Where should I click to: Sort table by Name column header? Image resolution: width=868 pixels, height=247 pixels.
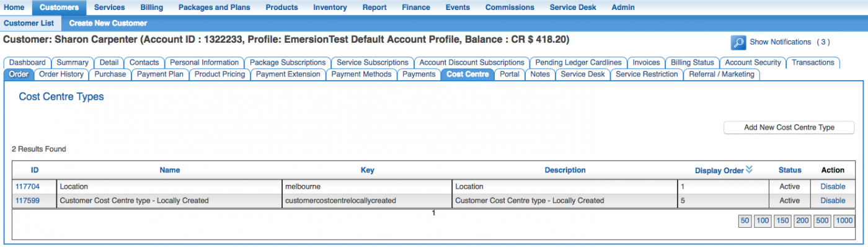(x=170, y=170)
